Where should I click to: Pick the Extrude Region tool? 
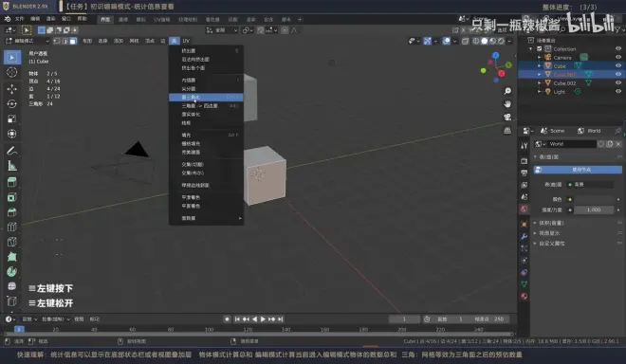click(x=12, y=182)
